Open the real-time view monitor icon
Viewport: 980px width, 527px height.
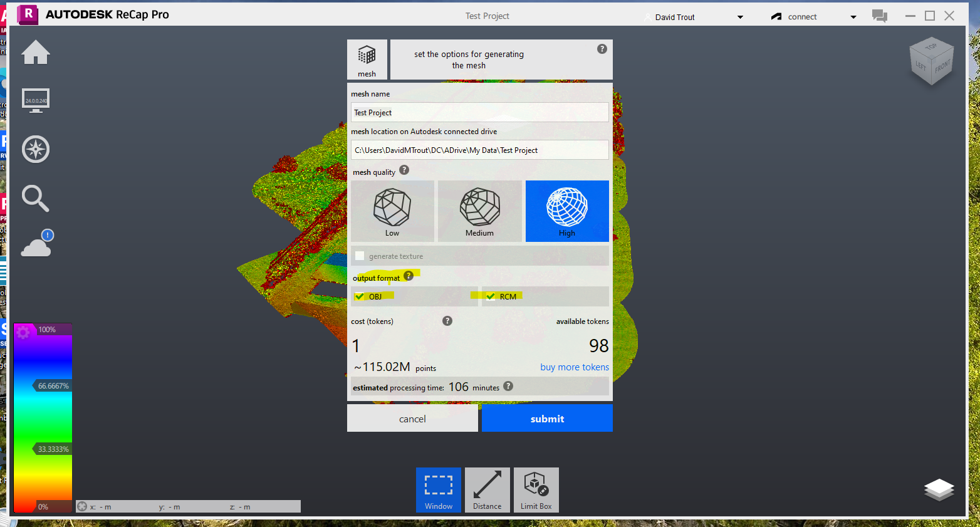[35, 100]
